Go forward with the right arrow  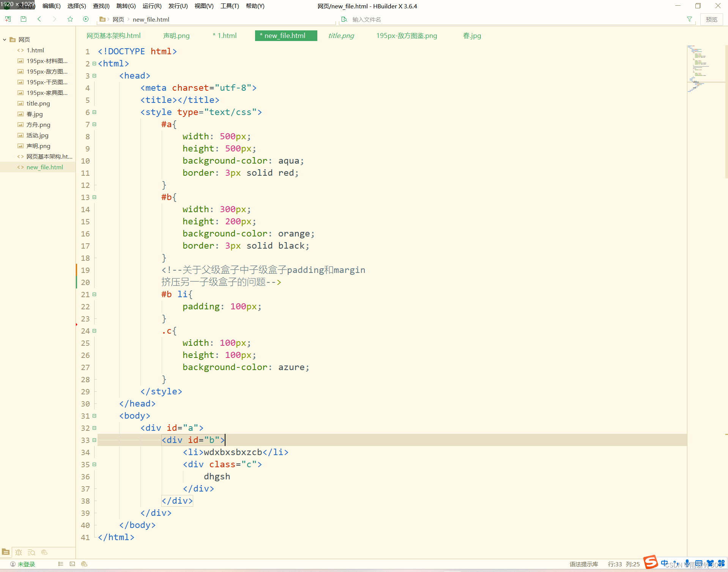coord(55,19)
